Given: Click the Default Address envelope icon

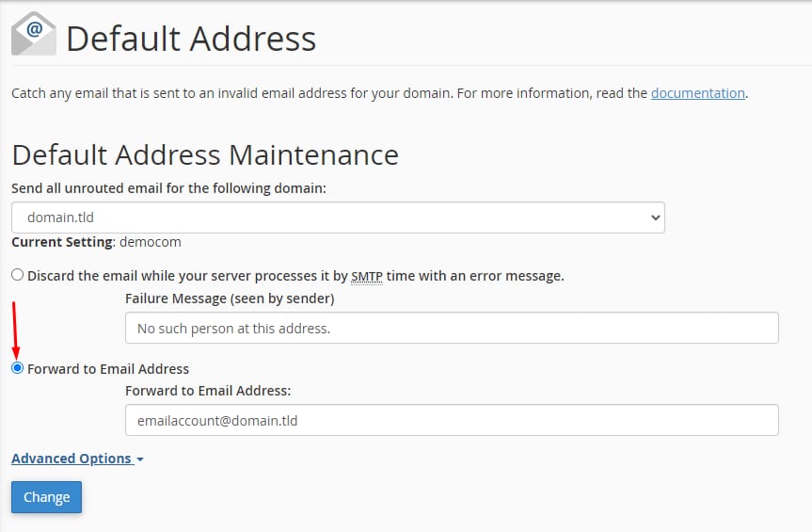Looking at the screenshot, I should point(34,34).
